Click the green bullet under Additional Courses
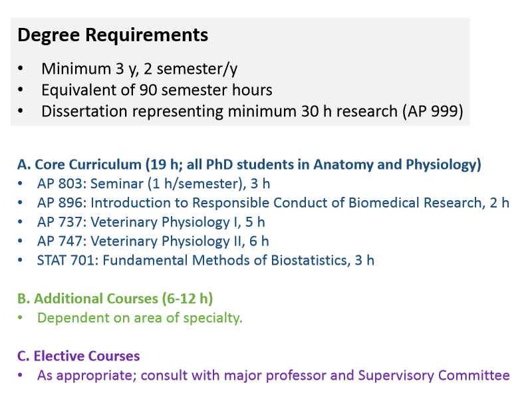 pyautogui.click(x=20, y=318)
